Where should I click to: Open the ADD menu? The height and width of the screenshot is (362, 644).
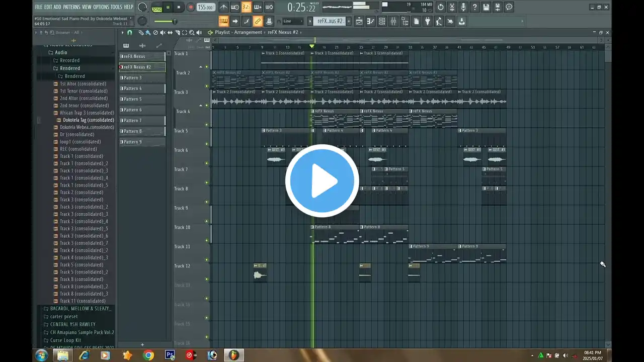[x=57, y=7]
